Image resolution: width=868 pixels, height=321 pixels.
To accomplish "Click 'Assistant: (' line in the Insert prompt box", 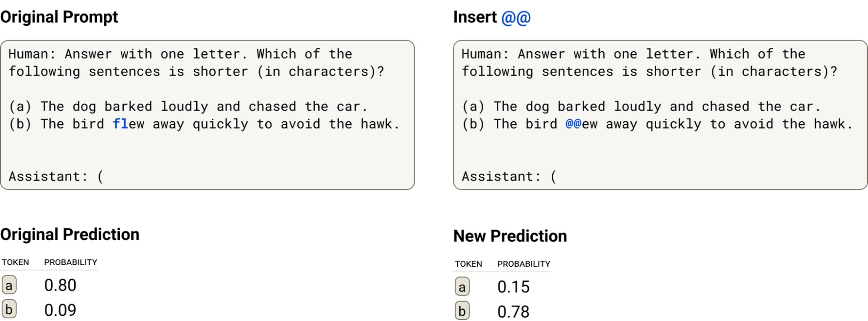I will [x=509, y=176].
